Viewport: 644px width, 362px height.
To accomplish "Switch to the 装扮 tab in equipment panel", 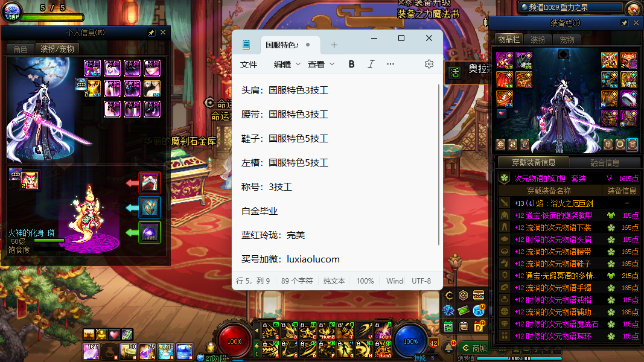I will pos(538,40).
